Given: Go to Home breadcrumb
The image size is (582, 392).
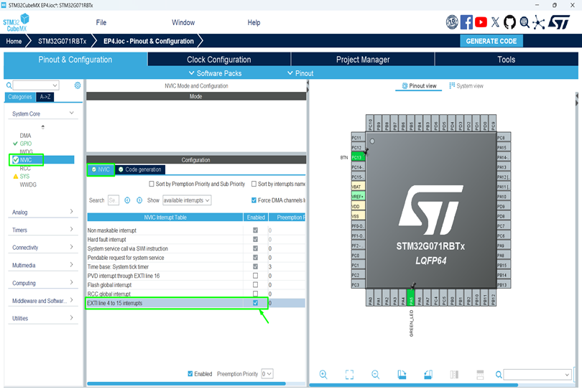Looking at the screenshot, I should (14, 41).
